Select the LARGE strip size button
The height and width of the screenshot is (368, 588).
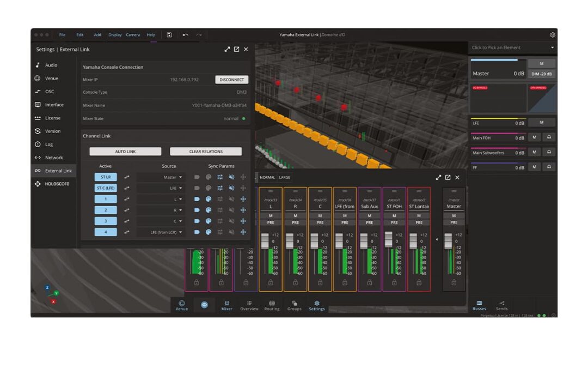pos(285,177)
